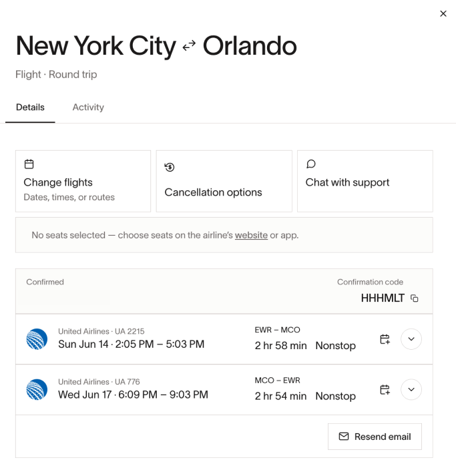The image size is (456, 476).
Task: Click the 'New York City ↔ Orlando' title
Action: [156, 46]
